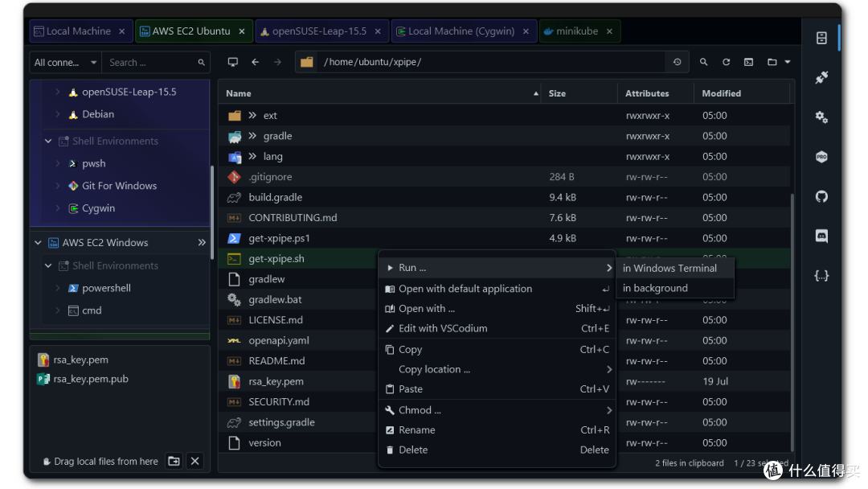Open the file search magnifier icon

pyautogui.click(x=703, y=62)
